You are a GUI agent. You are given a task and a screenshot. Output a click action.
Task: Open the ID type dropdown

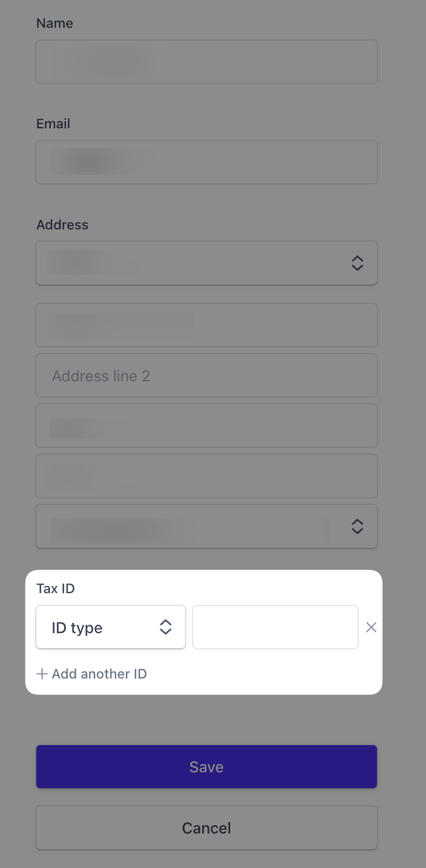(109, 627)
